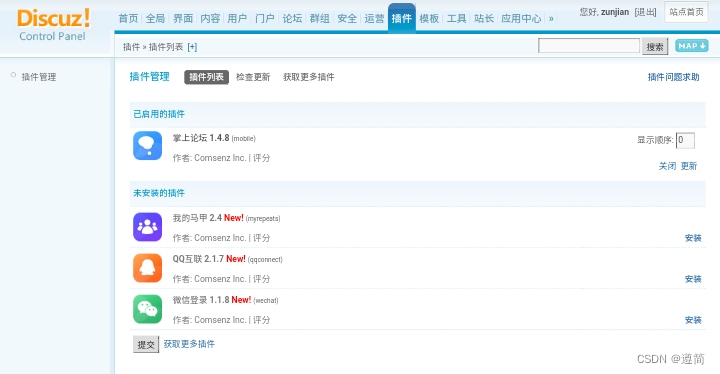Rate 微信登录 via its 评分 link
The width and height of the screenshot is (720, 374).
point(261,320)
